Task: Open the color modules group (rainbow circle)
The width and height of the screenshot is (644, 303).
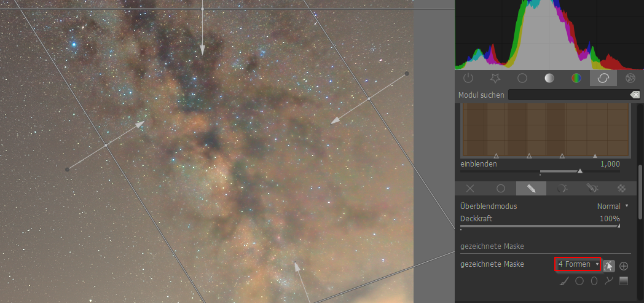Action: click(x=576, y=78)
